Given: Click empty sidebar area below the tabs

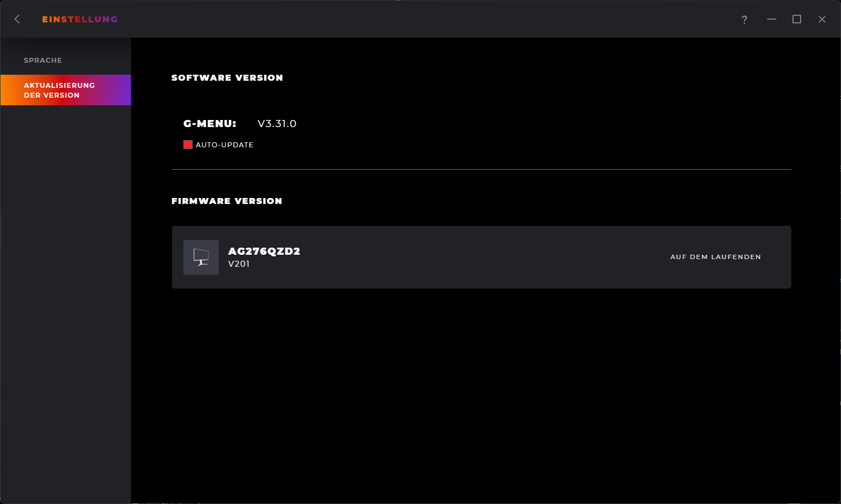Looking at the screenshot, I should [x=65, y=300].
